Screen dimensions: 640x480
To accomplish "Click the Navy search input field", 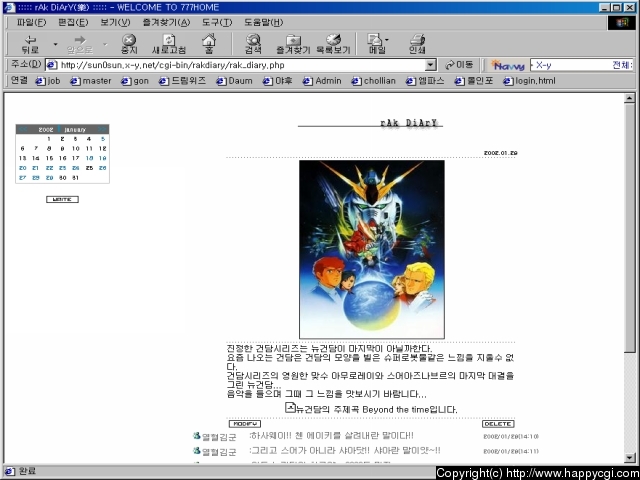I will 582,65.
